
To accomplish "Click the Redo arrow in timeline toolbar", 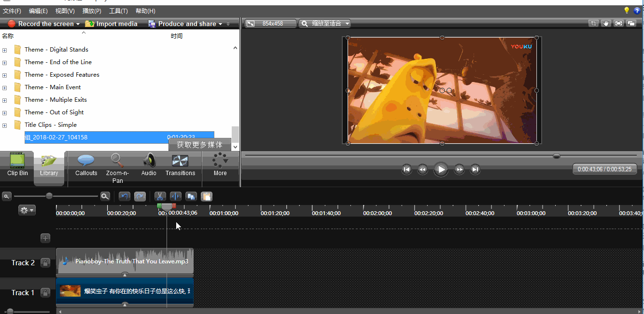I will [x=140, y=196].
